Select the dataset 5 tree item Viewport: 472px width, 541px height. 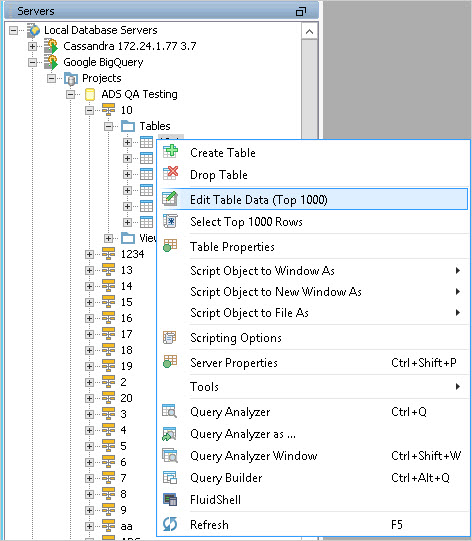click(123, 446)
